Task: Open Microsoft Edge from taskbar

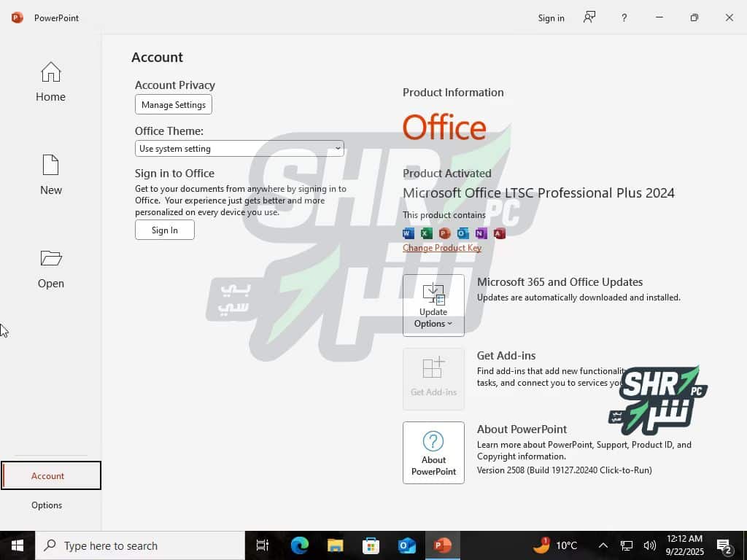Action: pyautogui.click(x=300, y=545)
